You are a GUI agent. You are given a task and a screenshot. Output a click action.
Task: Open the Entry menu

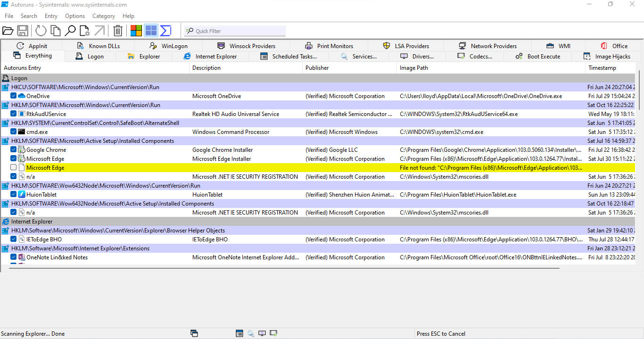click(51, 16)
